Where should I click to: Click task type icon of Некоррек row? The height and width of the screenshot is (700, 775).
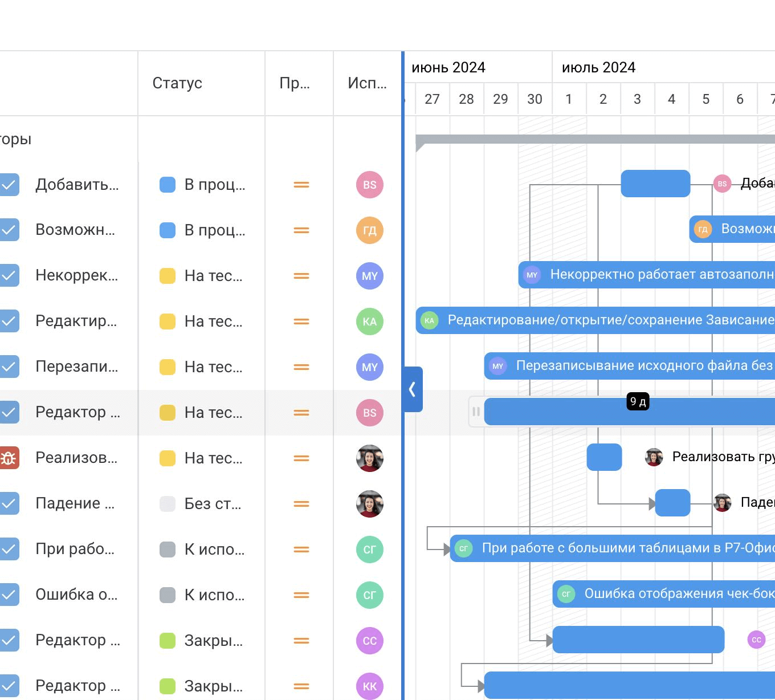click(x=9, y=275)
